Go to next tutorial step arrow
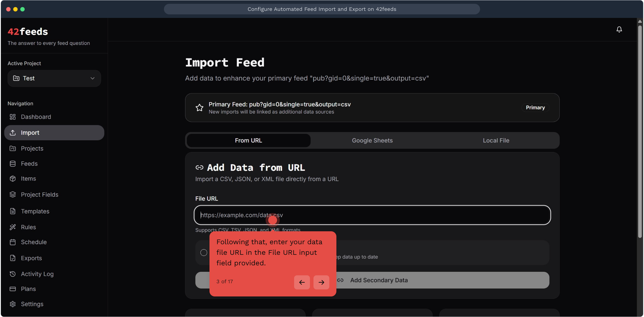 [321, 282]
